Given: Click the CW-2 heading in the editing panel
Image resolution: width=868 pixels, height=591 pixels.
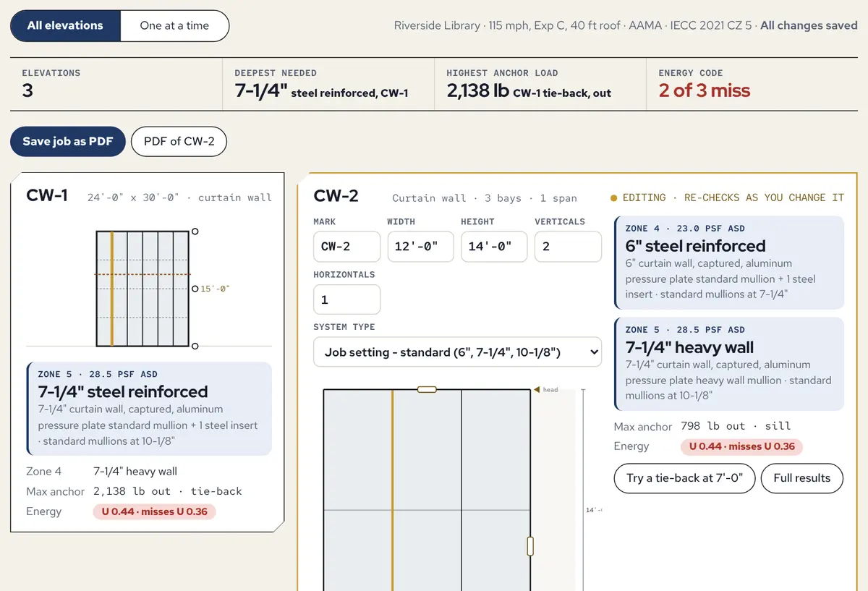Looking at the screenshot, I should (336, 195).
